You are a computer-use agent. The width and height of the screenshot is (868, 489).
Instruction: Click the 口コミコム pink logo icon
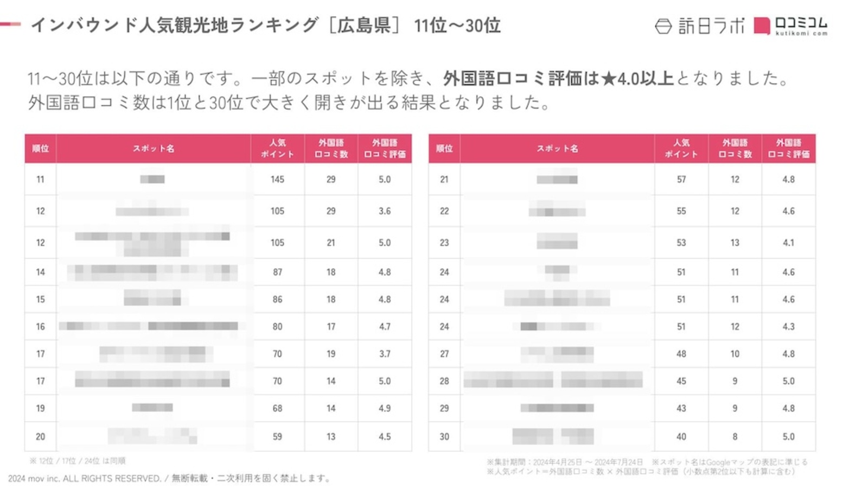point(762,26)
